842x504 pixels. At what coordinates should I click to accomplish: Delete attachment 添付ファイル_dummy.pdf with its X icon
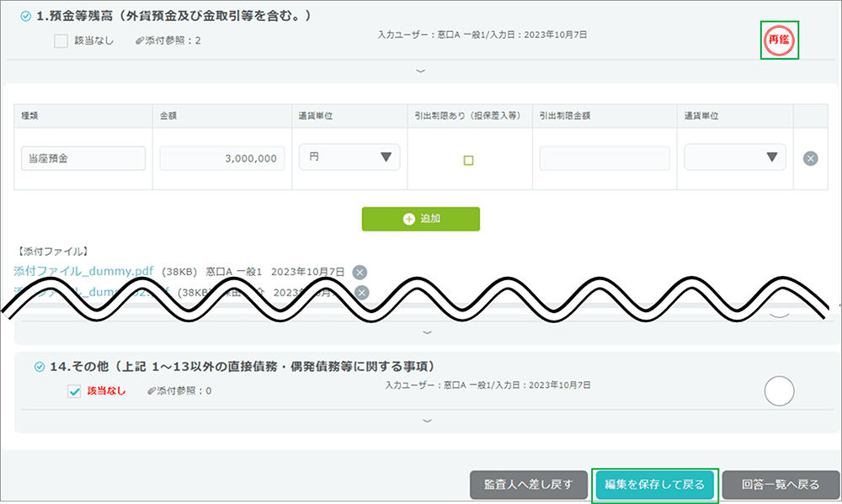pyautogui.click(x=360, y=272)
